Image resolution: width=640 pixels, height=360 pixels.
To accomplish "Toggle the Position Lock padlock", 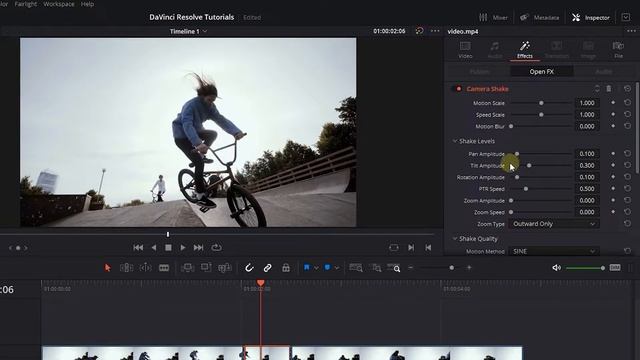I will [x=286, y=268].
